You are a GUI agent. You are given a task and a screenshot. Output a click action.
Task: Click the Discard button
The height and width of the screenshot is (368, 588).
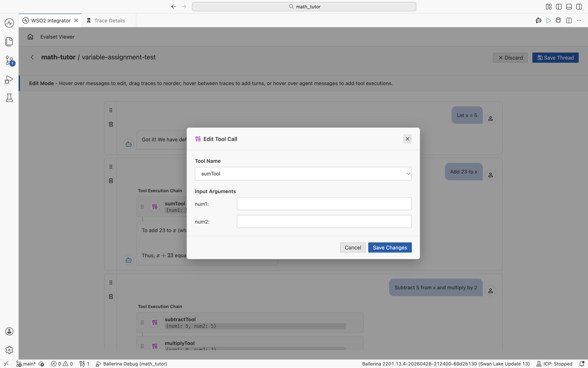coord(510,58)
